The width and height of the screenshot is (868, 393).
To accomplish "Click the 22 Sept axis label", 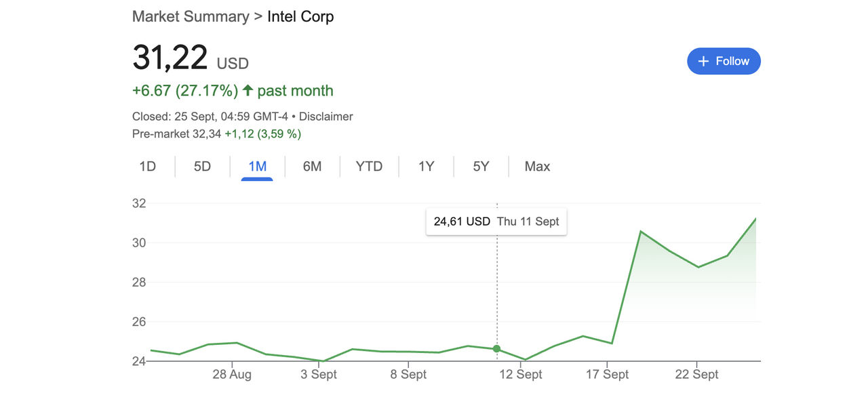I will [696, 375].
